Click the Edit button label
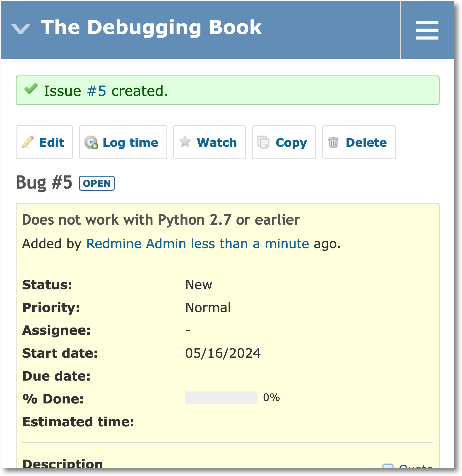 pos(52,142)
